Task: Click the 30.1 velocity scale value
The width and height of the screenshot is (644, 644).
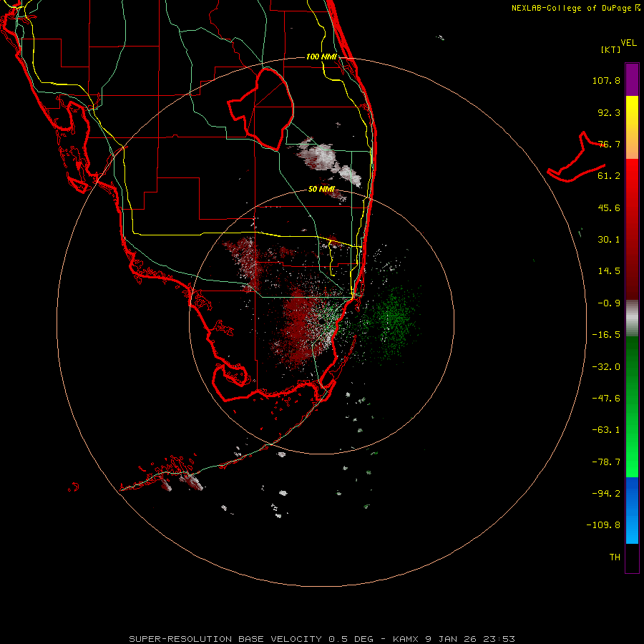Action: (x=609, y=240)
